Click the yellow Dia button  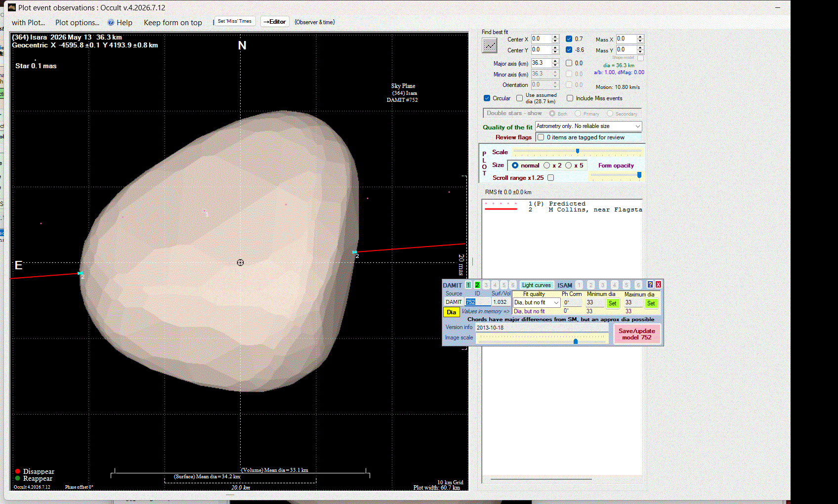(452, 312)
